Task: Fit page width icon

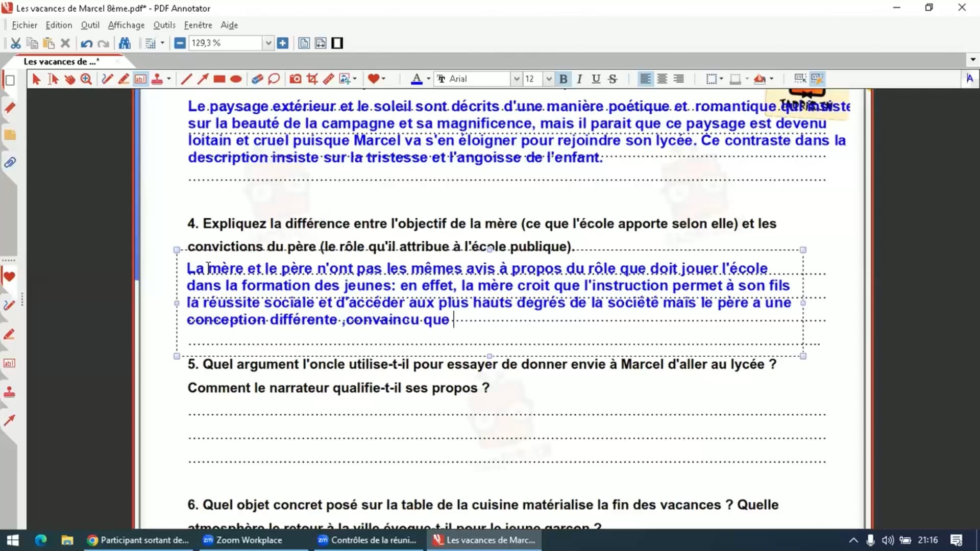Action: tap(321, 43)
